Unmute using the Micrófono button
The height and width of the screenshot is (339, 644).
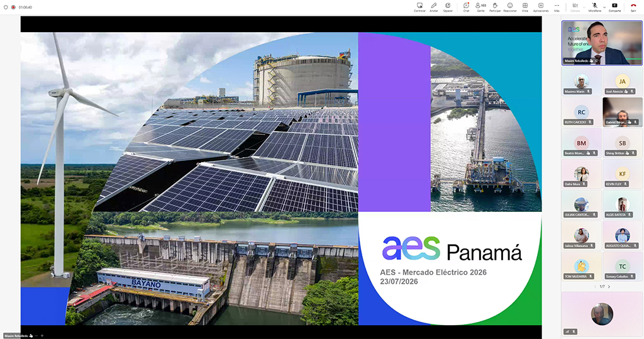click(x=594, y=7)
